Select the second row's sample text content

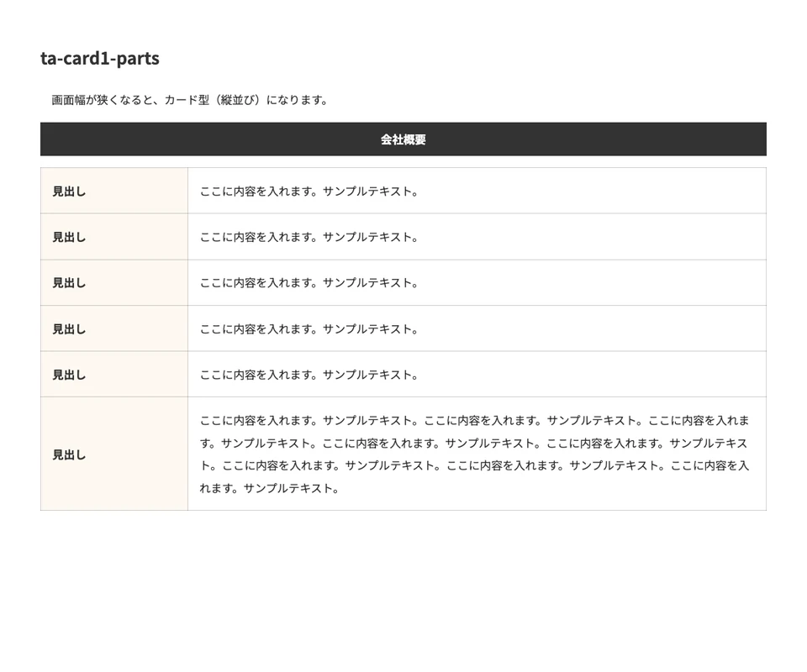pos(309,237)
